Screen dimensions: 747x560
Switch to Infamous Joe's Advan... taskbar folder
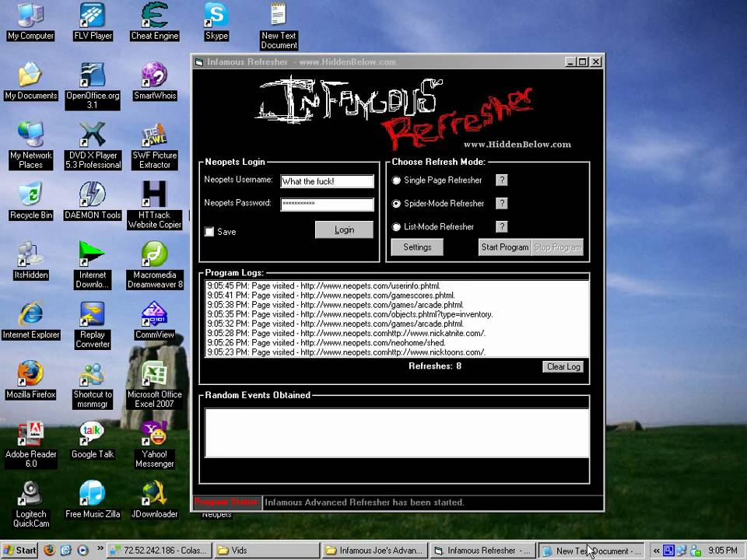375,551
